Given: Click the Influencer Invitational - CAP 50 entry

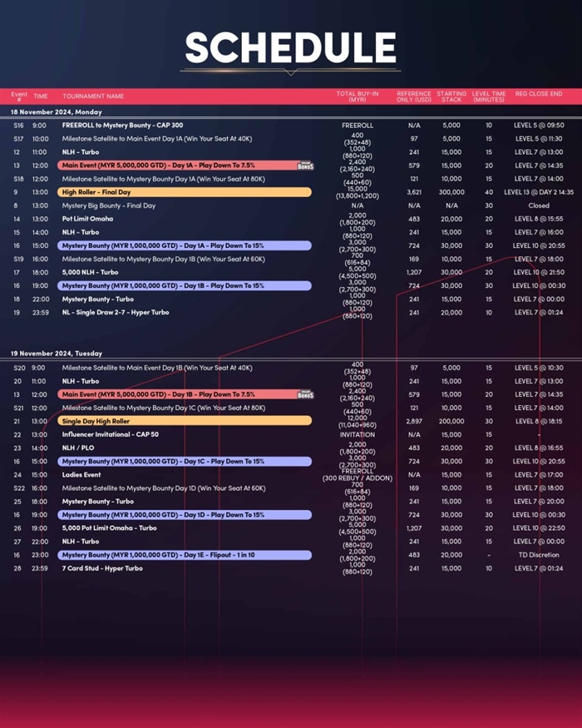Looking at the screenshot, I should click(110, 434).
